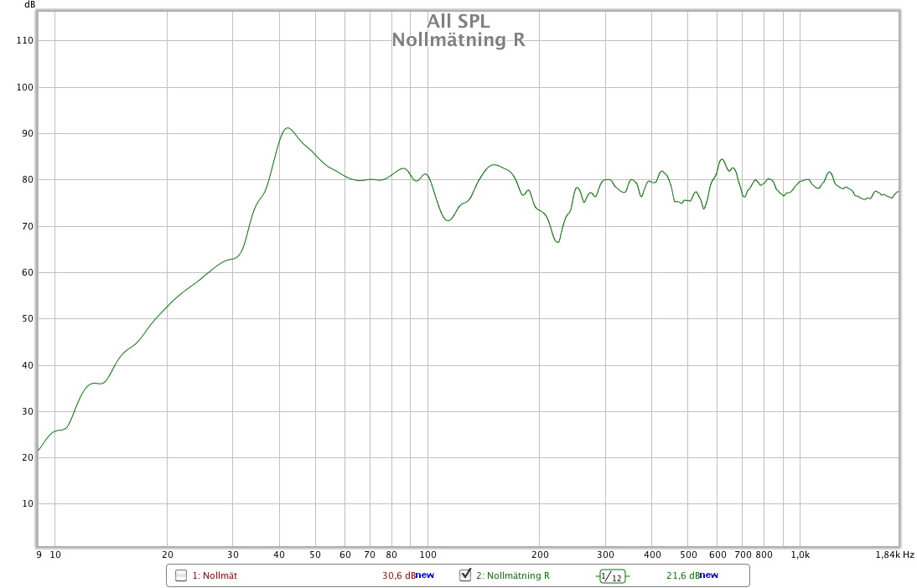Click the 110 label on the dB axis
Image resolution: width=917 pixels, height=588 pixels.
[x=23, y=41]
